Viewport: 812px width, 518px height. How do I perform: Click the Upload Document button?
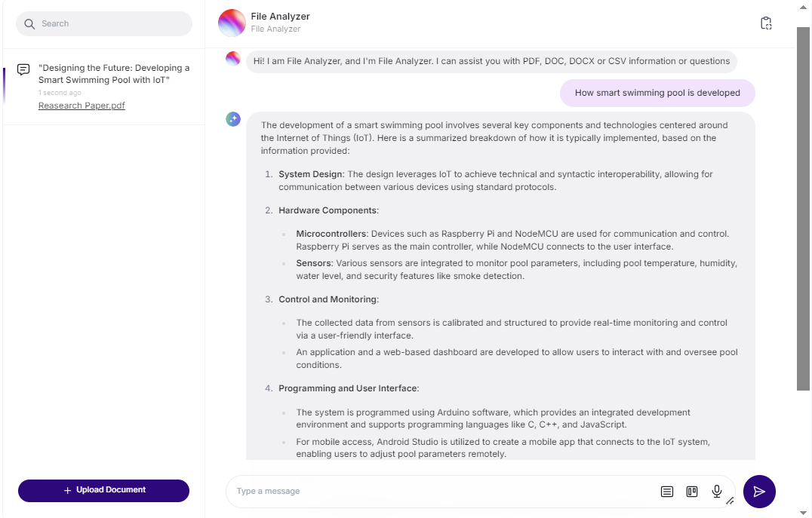pyautogui.click(x=103, y=490)
